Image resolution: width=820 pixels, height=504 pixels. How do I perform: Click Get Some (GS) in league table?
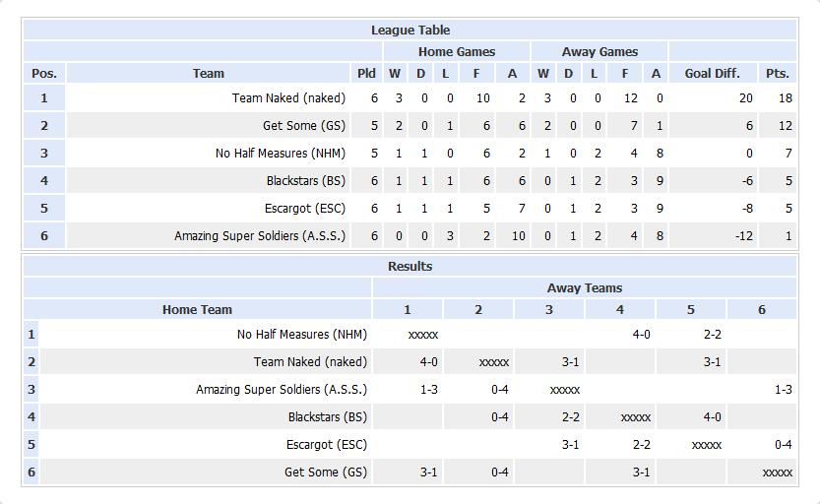point(304,126)
